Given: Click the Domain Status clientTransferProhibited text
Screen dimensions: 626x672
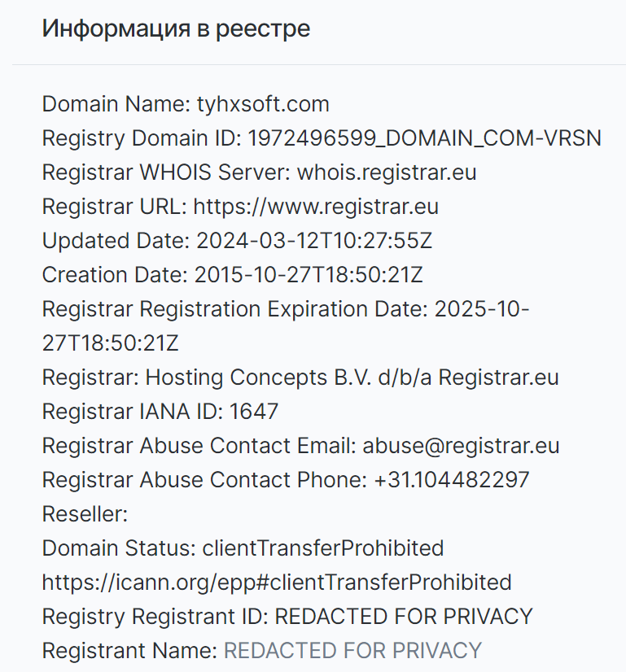Looking at the screenshot, I should [x=243, y=548].
